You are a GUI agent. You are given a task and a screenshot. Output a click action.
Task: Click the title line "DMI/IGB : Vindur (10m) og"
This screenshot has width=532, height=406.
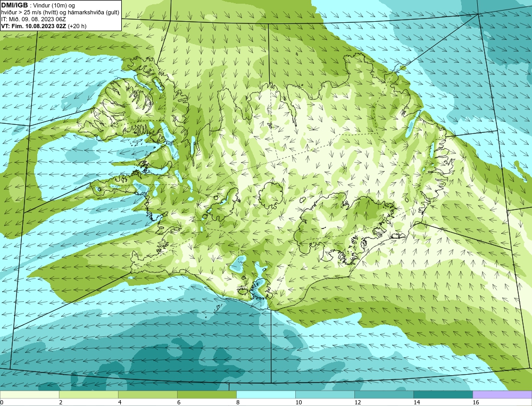pyautogui.click(x=38, y=5)
